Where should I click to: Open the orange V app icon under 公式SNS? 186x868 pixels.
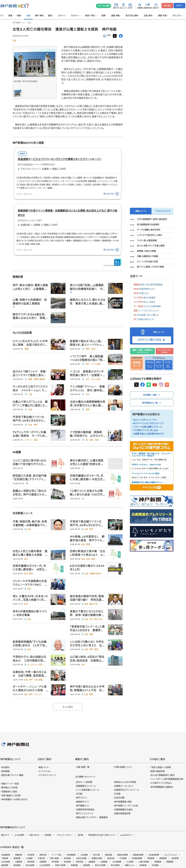[167, 385]
